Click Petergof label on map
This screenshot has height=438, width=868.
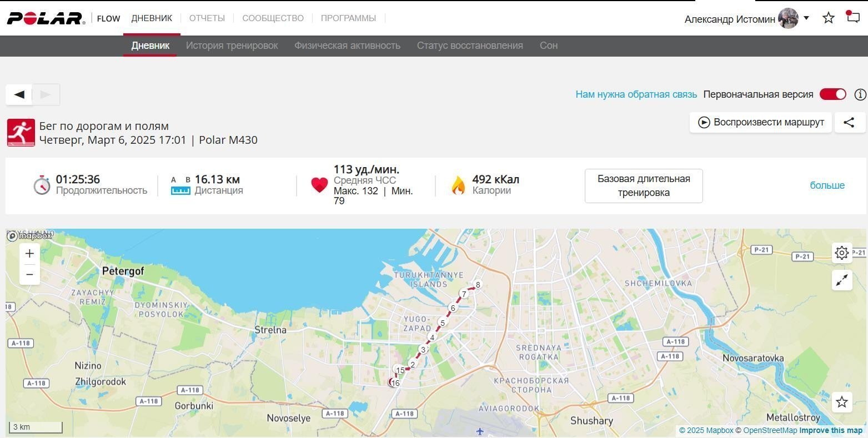[x=123, y=271]
